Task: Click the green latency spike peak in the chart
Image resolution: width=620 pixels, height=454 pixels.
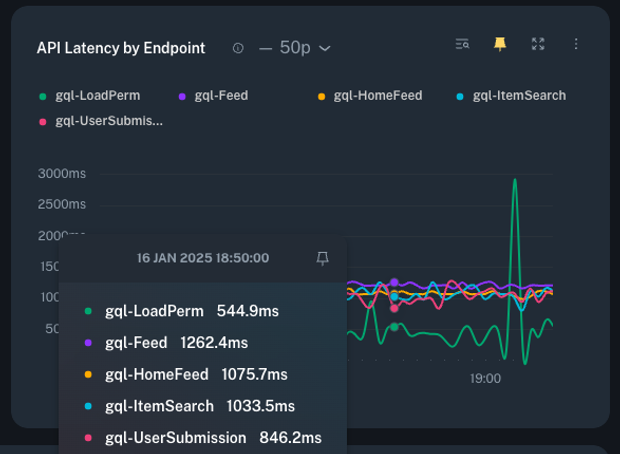Action: 515,181
